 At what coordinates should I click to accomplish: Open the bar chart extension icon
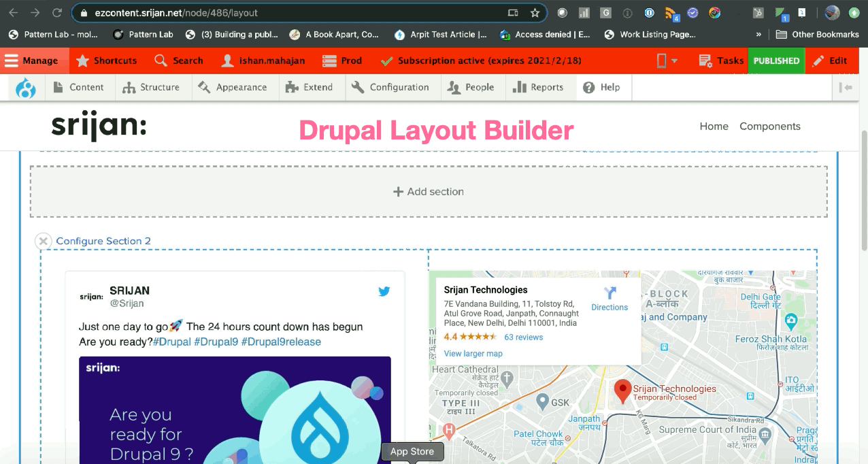coord(584,13)
